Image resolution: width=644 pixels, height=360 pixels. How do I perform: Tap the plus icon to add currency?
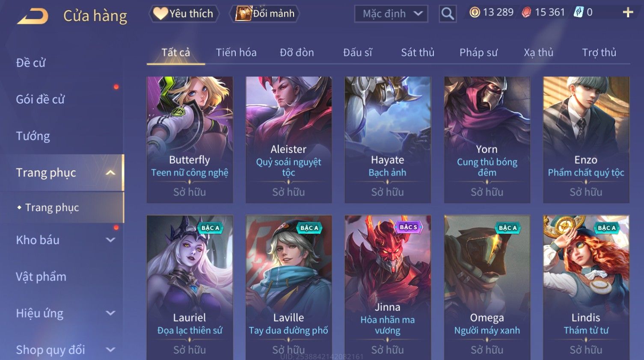pyautogui.click(x=628, y=12)
